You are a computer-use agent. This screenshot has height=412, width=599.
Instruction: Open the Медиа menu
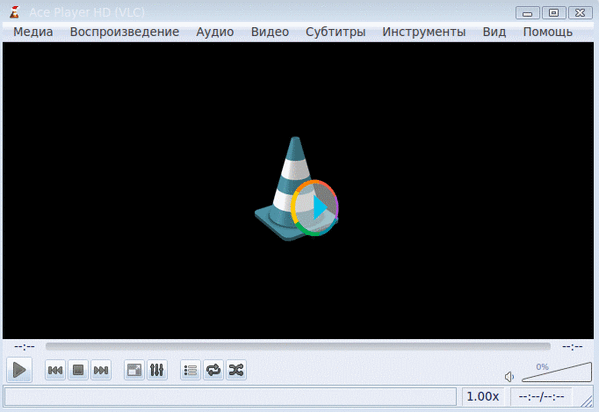coord(33,32)
